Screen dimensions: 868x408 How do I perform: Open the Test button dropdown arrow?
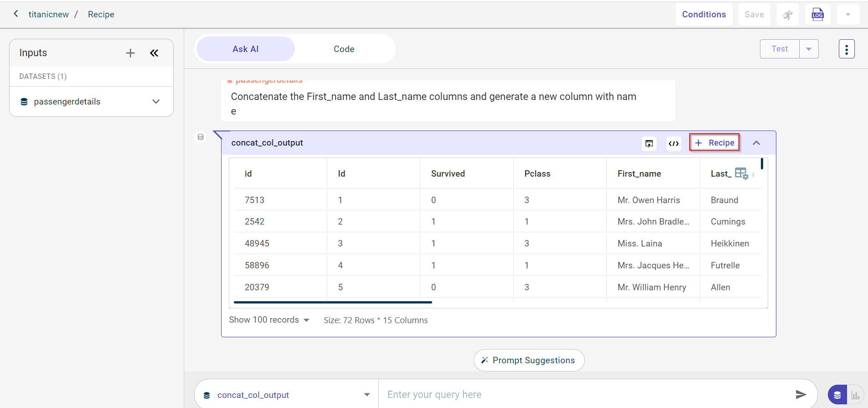[809, 49]
